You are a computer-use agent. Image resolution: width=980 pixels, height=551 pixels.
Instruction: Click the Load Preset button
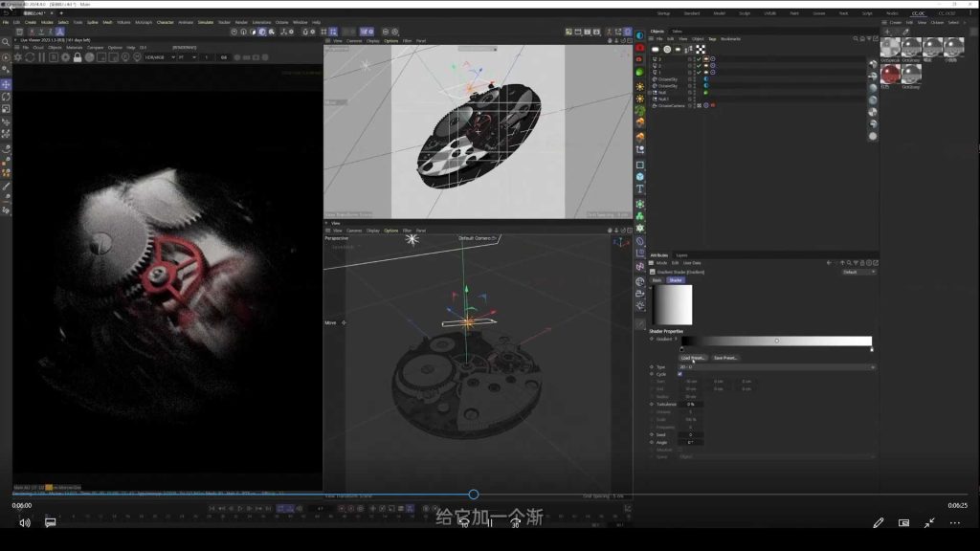[x=693, y=358]
